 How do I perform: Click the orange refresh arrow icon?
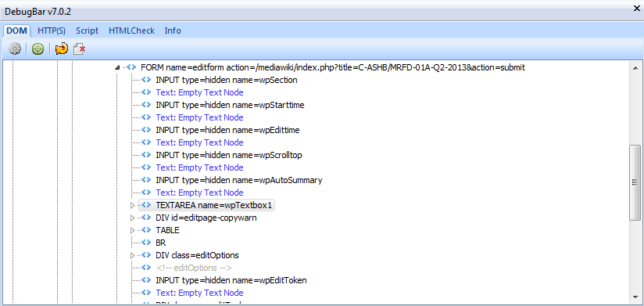tap(62, 49)
